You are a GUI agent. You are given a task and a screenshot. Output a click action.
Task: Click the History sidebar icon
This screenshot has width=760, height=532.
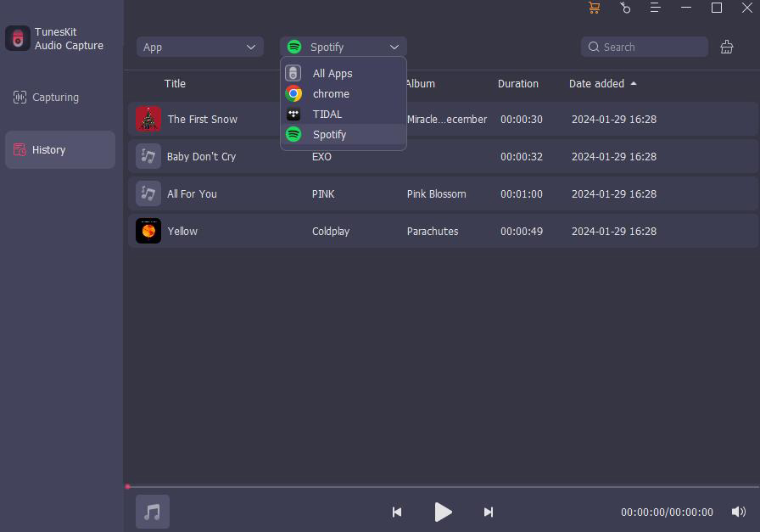20,150
